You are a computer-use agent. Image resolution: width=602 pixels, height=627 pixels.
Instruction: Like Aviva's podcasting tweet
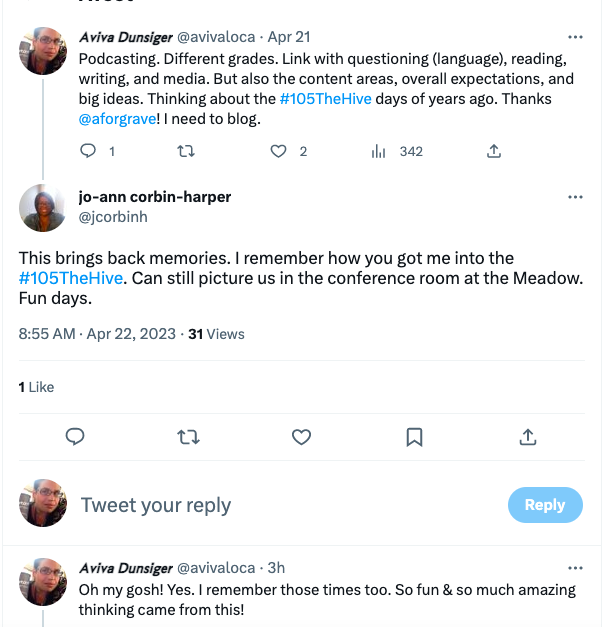(279, 151)
